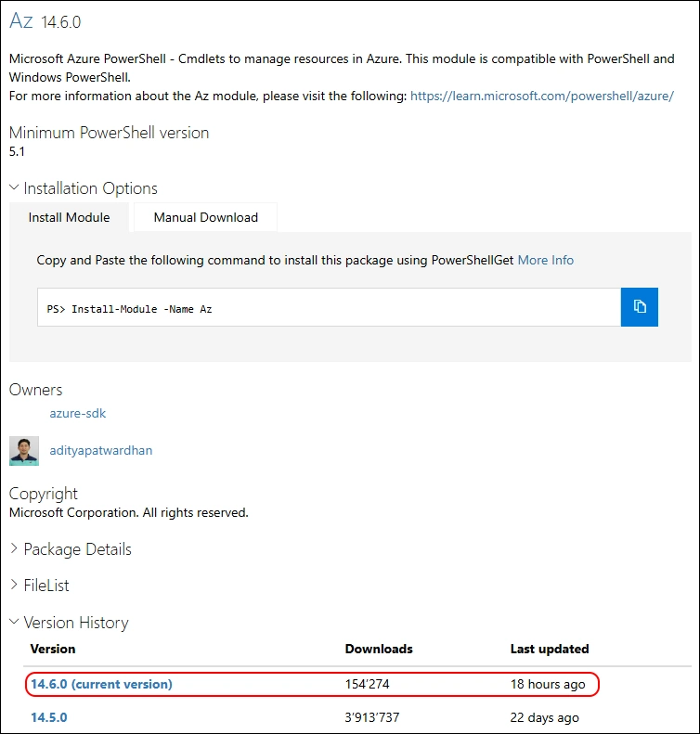Click adityapatwardhan's profile avatar
Image resolution: width=700 pixels, height=734 pixels.
[x=24, y=450]
